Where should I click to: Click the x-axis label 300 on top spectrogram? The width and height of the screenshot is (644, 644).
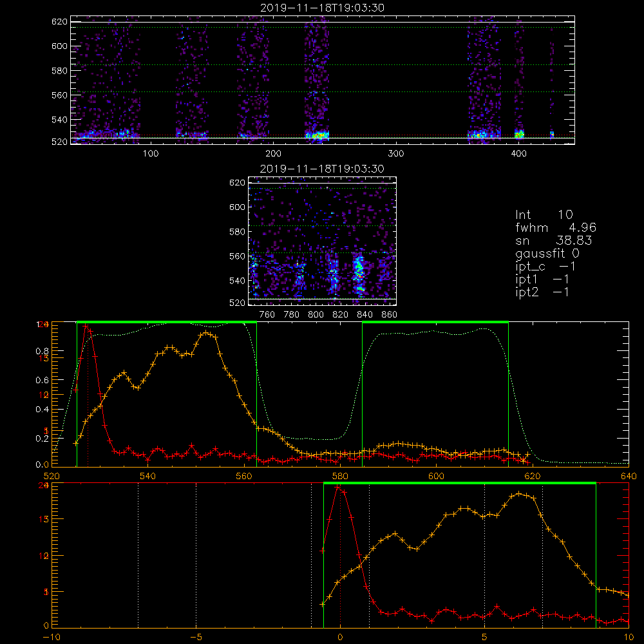(x=395, y=153)
